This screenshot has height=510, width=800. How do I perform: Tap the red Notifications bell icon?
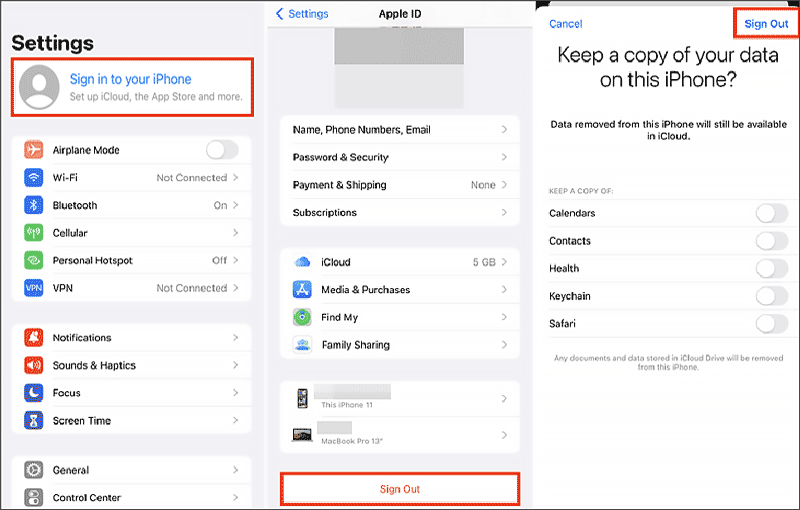(34, 338)
